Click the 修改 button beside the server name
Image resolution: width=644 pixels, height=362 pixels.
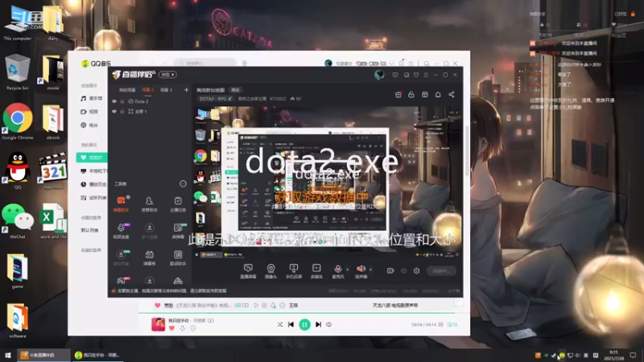[x=235, y=90]
